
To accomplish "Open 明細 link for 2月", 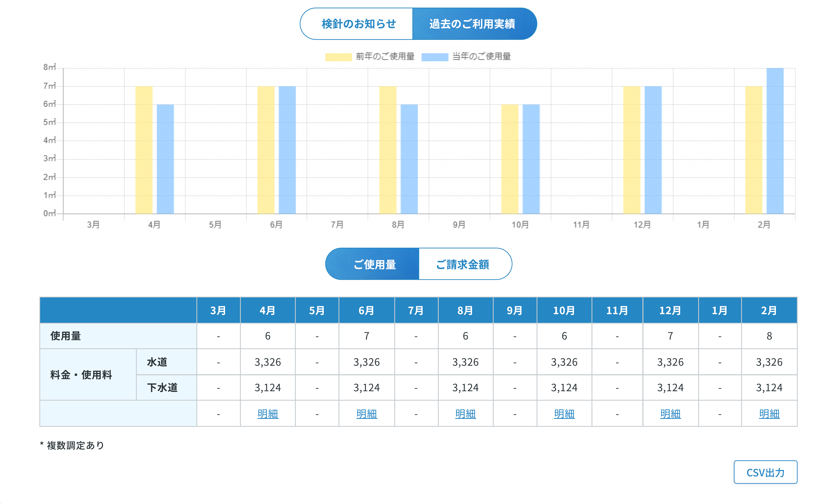I will pyautogui.click(x=769, y=414).
